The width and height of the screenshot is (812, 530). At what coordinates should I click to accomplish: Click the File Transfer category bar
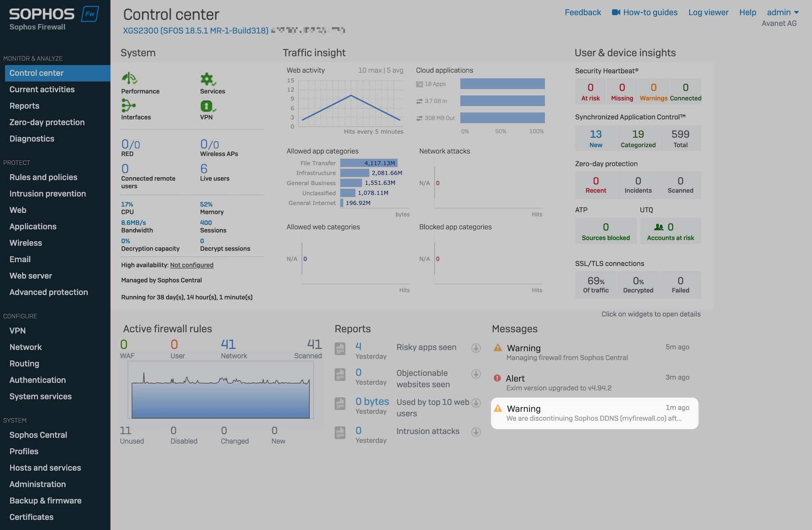[368, 163]
